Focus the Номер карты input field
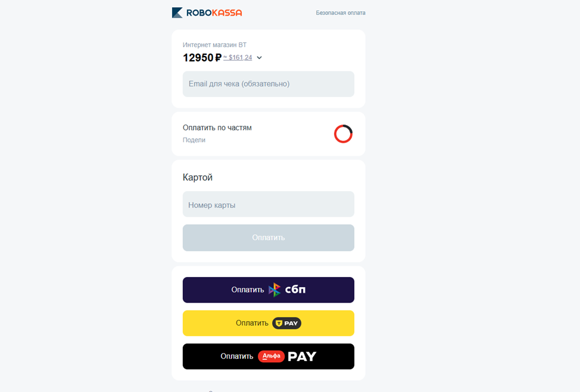Screen dimensions: 580x392 pyautogui.click(x=269, y=204)
